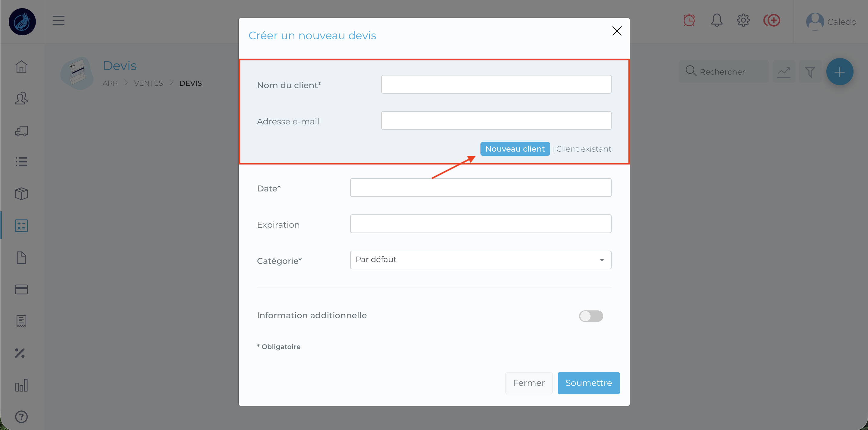Open the credit card sidebar icon
This screenshot has width=868, height=430.
pyautogui.click(x=21, y=289)
